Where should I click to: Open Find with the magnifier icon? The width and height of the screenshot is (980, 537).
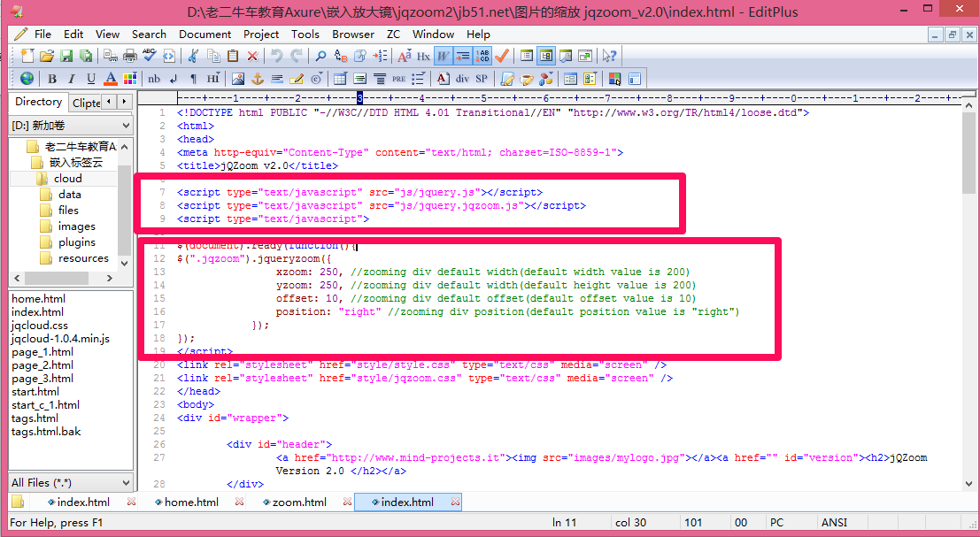pyautogui.click(x=320, y=57)
